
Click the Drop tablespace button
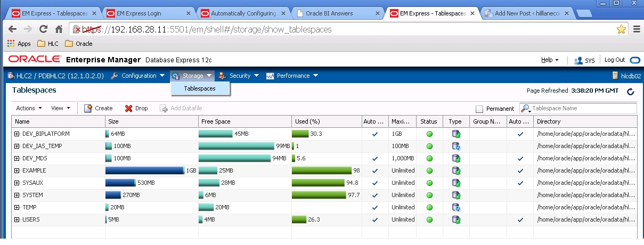coord(136,108)
